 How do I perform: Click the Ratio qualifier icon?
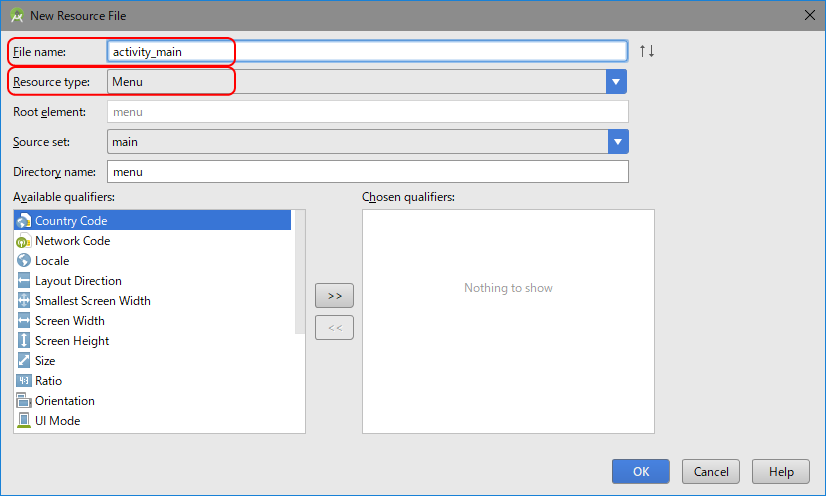tap(24, 380)
